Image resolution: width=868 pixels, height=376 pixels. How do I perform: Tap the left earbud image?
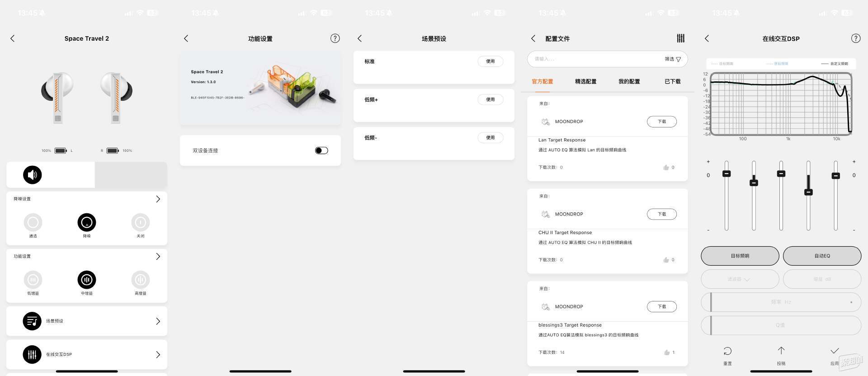tap(57, 98)
